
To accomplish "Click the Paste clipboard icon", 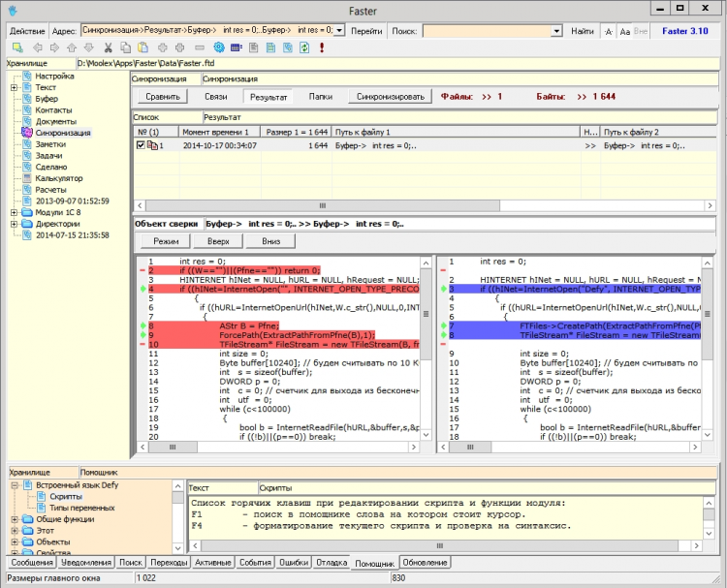I will click(142, 47).
